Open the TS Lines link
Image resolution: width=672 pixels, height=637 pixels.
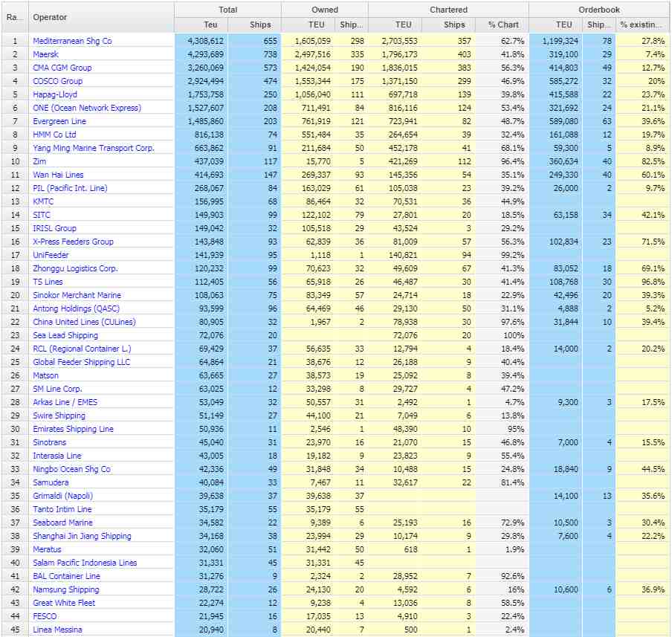(x=48, y=281)
